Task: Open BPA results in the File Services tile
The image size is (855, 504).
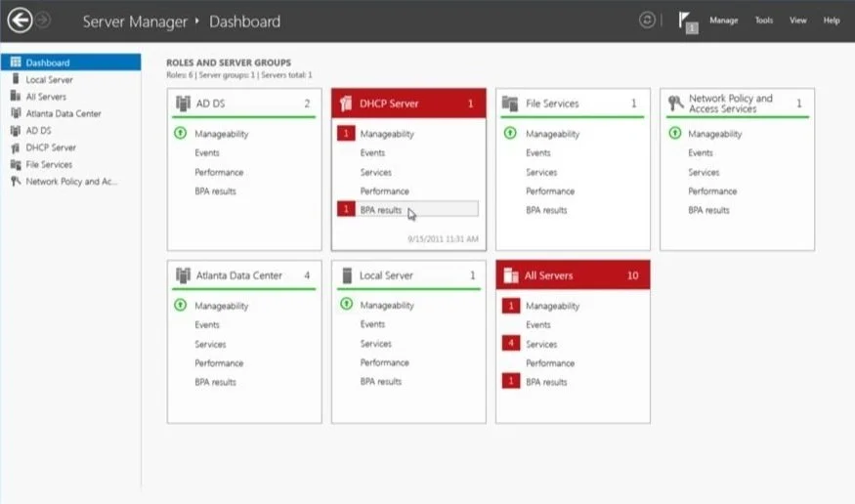Action: (x=546, y=210)
